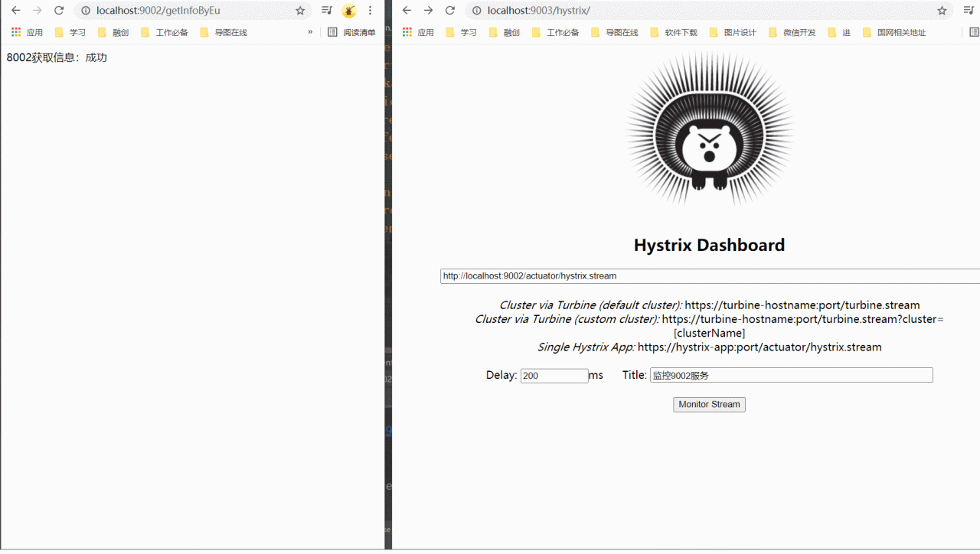Go forward in Hystrix browser window
Screen dimensions: 980x554
(428, 11)
